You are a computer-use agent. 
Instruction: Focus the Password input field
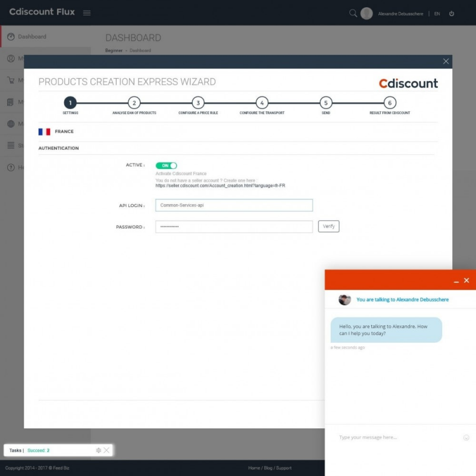[x=234, y=227]
